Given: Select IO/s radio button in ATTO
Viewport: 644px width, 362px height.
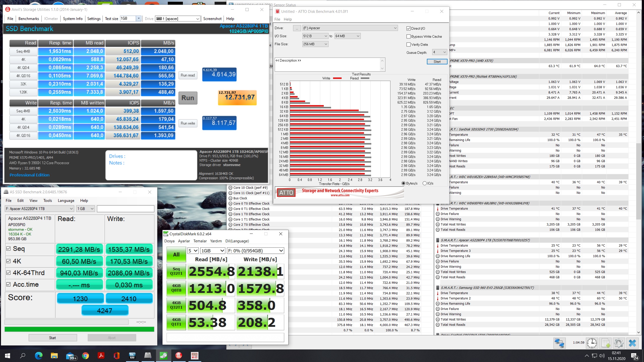Looking at the screenshot, I should (425, 183).
